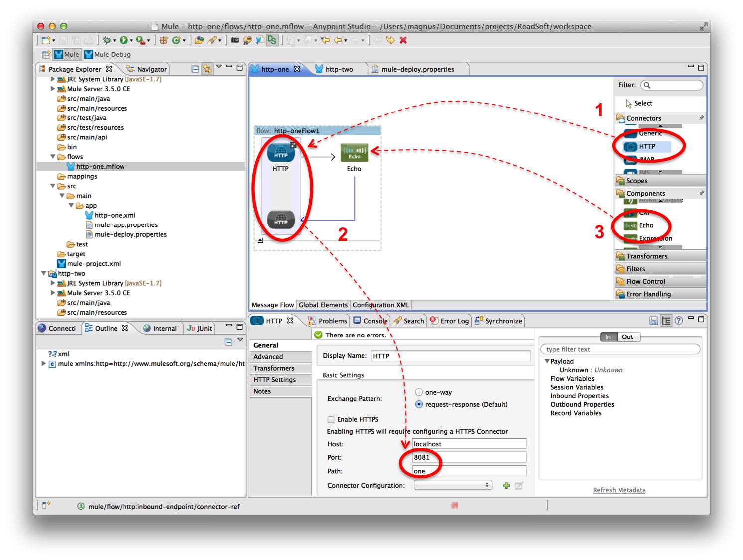
Task: Expand the first JRE System Library entry
Action: pyautogui.click(x=53, y=79)
